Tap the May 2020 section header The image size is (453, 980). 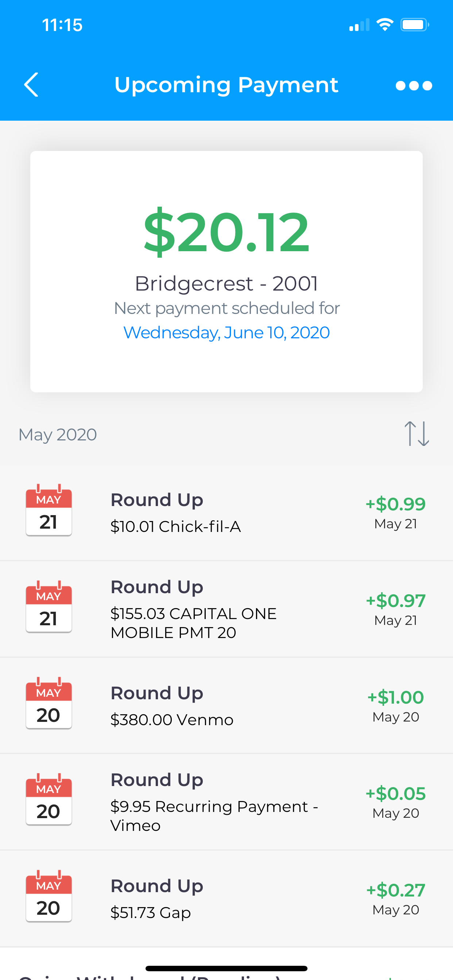[58, 435]
